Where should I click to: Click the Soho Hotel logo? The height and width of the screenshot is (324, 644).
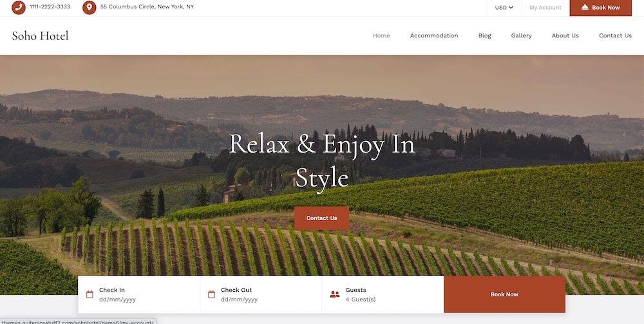pos(40,35)
